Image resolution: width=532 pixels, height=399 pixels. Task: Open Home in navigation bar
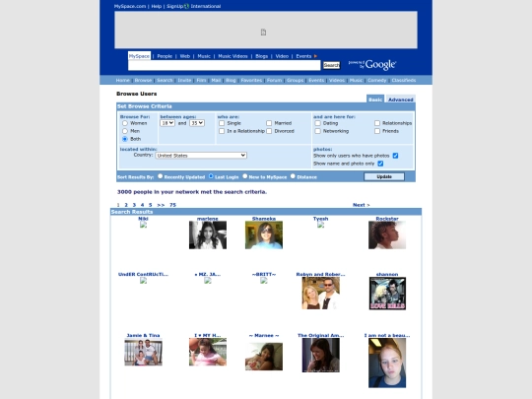click(122, 81)
